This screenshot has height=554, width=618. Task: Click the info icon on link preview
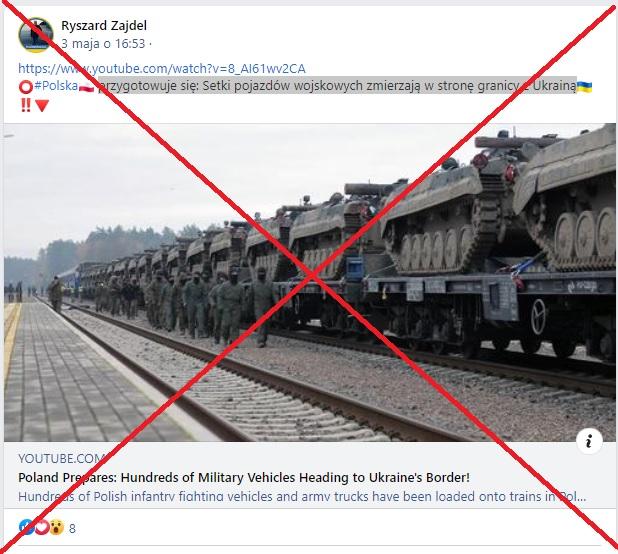pyautogui.click(x=589, y=441)
